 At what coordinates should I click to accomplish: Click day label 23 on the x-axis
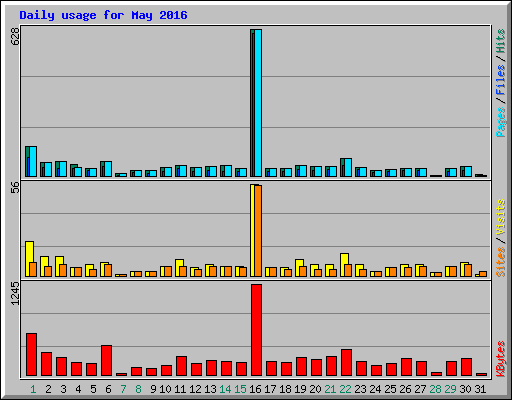[360, 389]
